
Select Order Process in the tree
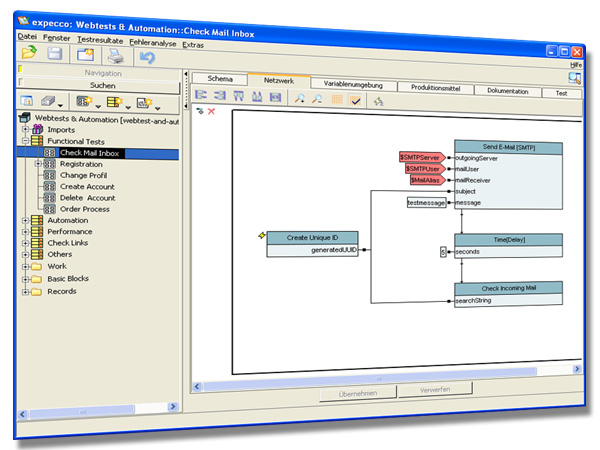pyautogui.click(x=85, y=209)
